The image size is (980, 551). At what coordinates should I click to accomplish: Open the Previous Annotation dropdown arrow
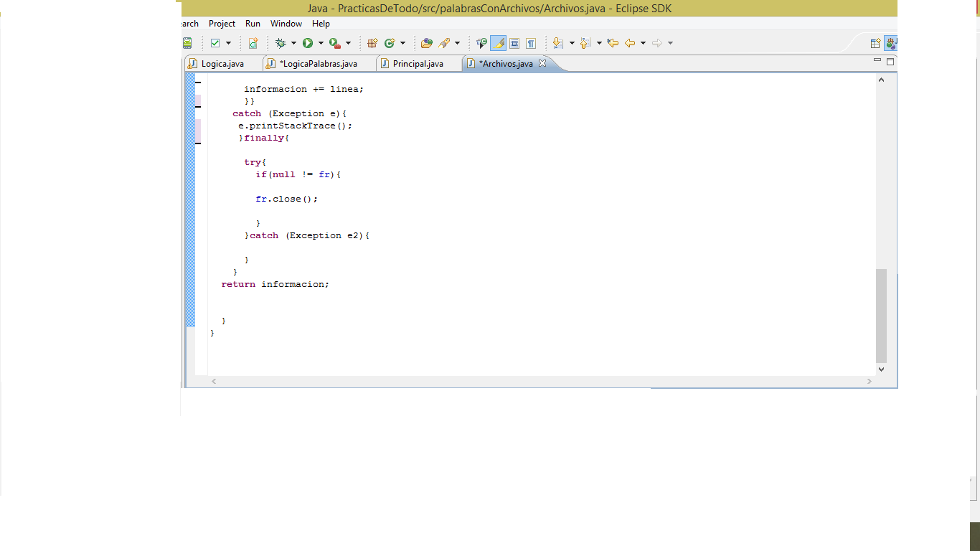tap(599, 43)
